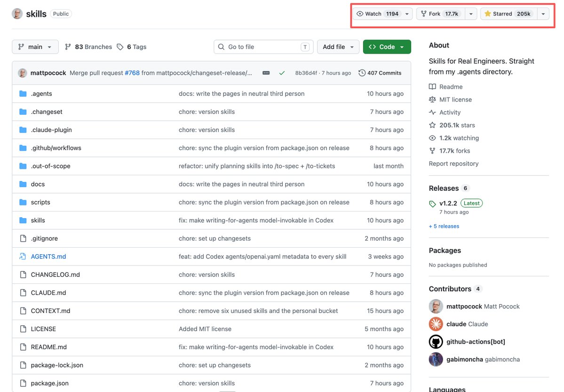Click the .out-of-scope folder icon

pos(23,166)
